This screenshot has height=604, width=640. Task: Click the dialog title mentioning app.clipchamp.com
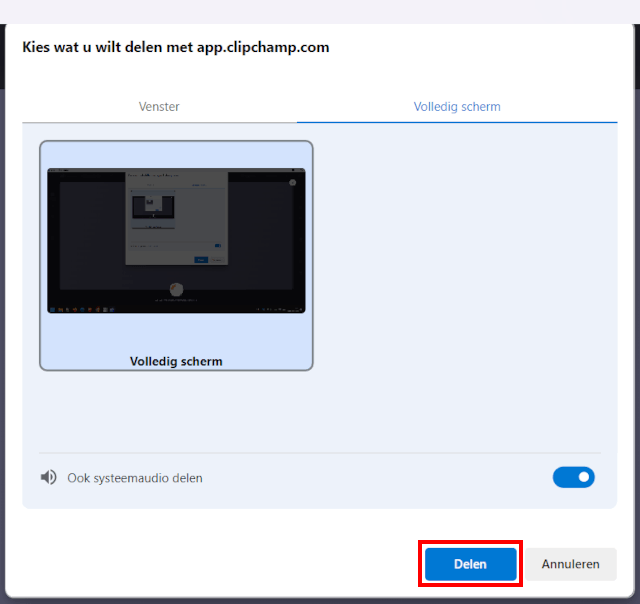(176, 47)
